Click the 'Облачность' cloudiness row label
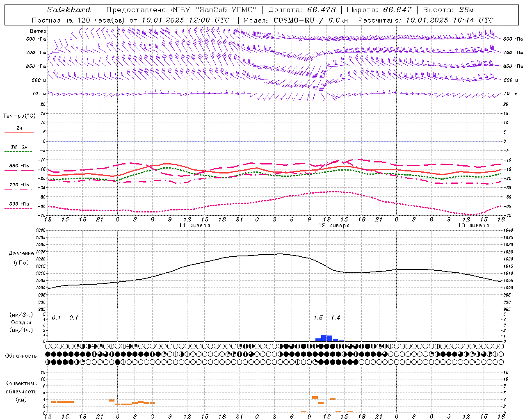The height and width of the screenshot is (420, 525). tap(21, 356)
